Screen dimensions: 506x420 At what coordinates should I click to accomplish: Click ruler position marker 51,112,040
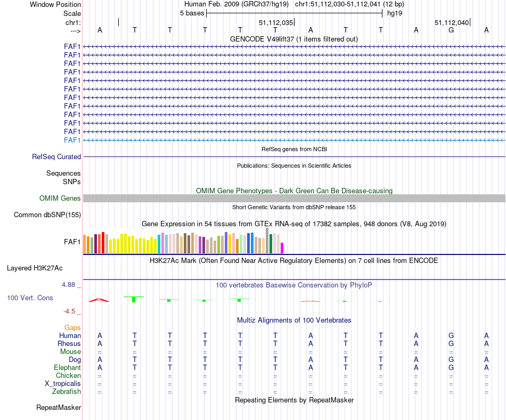(452, 22)
